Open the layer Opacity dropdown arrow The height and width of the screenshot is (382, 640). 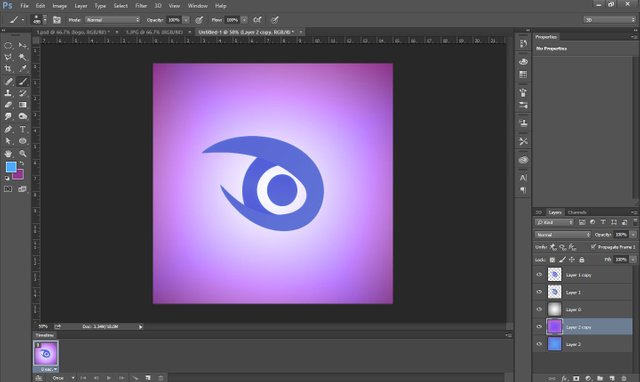coord(633,235)
